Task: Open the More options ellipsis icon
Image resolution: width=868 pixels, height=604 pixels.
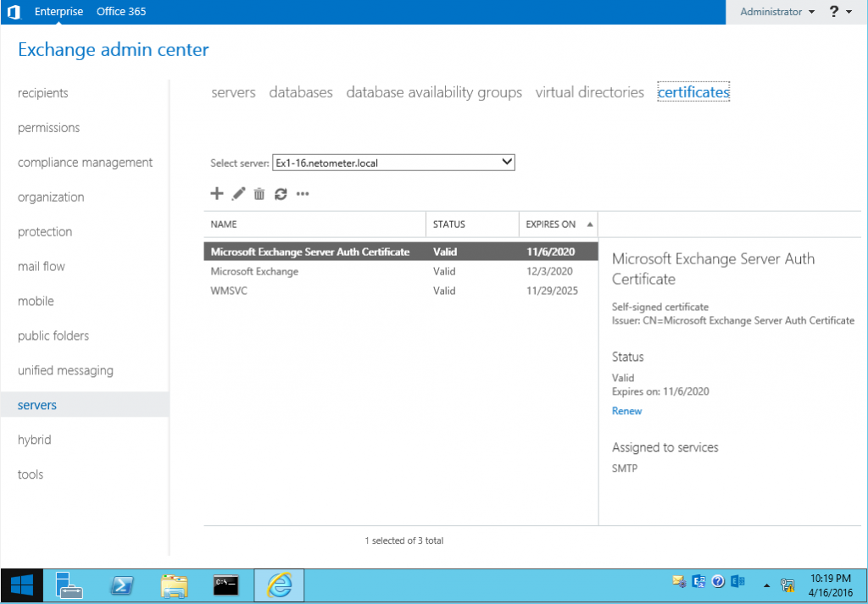Action: point(303,194)
